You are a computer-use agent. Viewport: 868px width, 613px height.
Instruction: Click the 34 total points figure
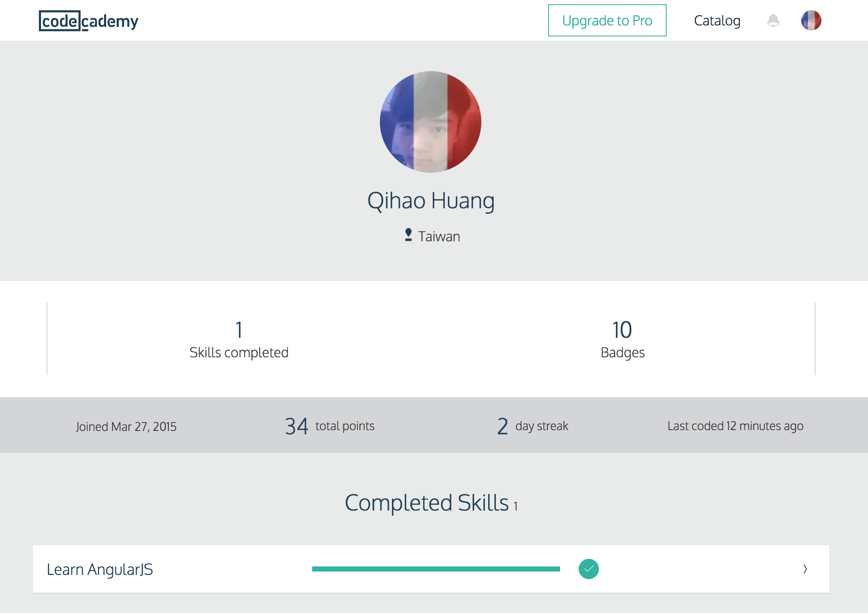(297, 426)
